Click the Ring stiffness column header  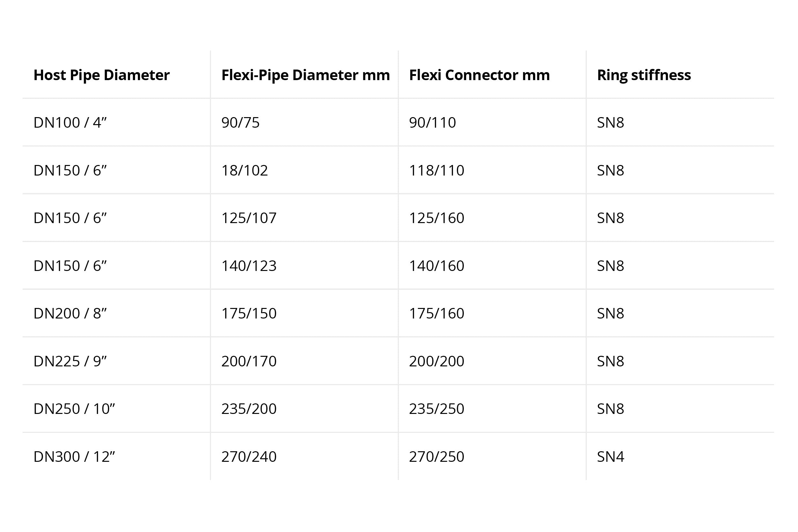click(x=644, y=75)
